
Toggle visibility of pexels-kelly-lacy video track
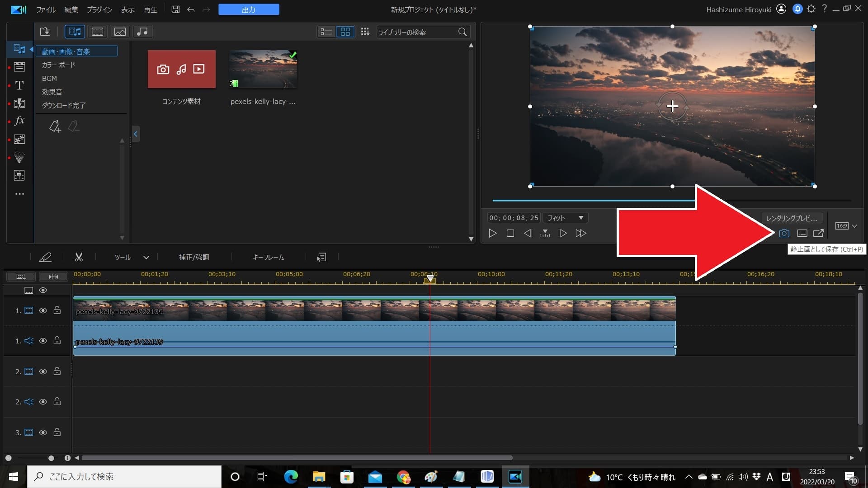pos(43,310)
